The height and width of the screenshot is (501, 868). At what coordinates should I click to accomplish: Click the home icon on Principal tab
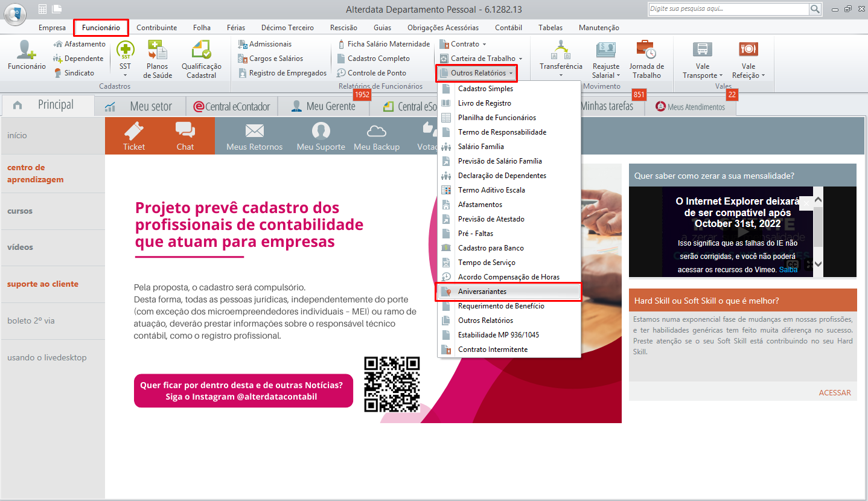tap(18, 105)
